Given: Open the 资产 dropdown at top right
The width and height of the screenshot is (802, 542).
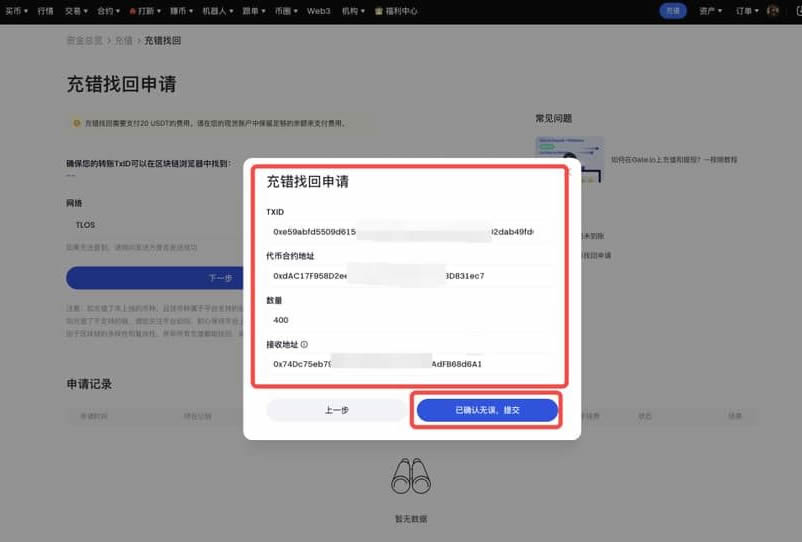Looking at the screenshot, I should tap(710, 11).
